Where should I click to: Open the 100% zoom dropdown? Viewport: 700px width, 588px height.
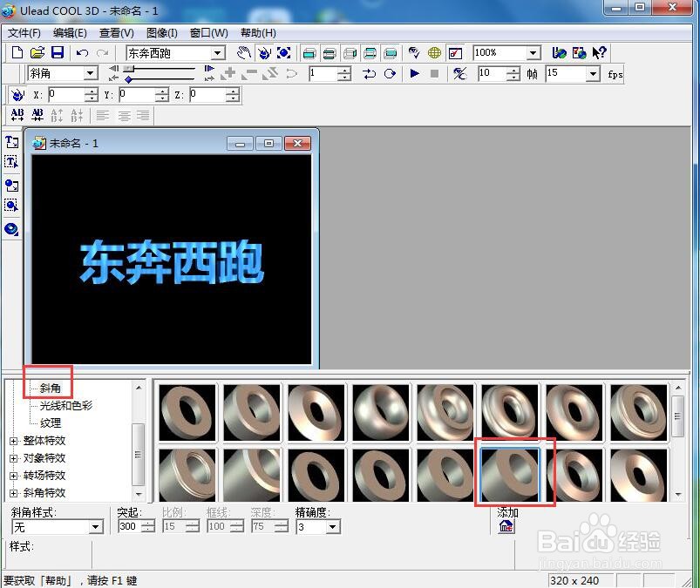pyautogui.click(x=533, y=53)
